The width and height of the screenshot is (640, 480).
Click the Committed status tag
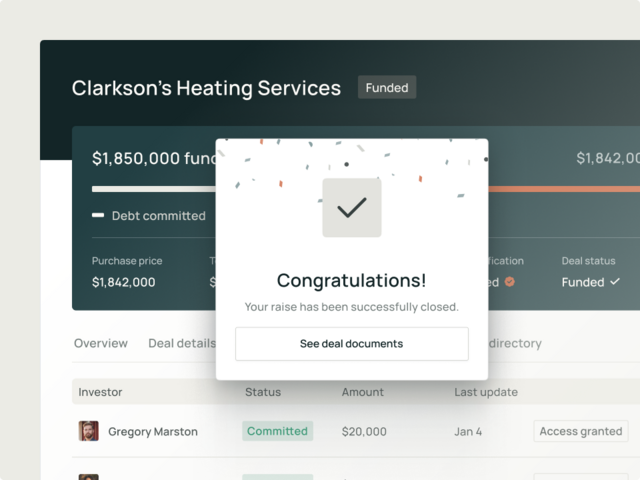pyautogui.click(x=278, y=431)
